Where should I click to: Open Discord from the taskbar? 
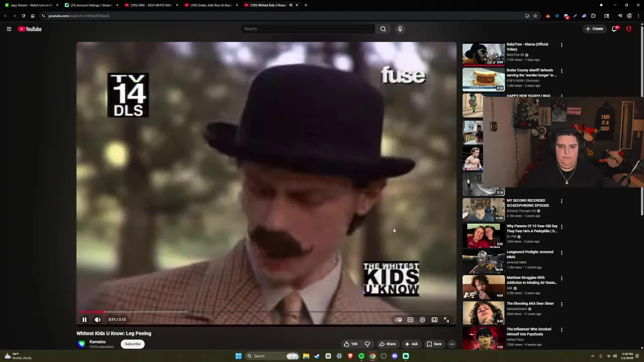click(x=394, y=356)
